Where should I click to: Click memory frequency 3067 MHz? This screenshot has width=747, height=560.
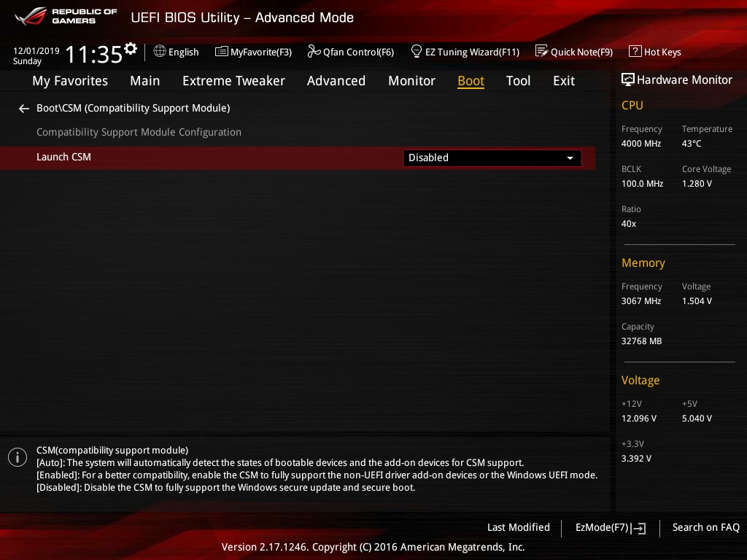pos(640,301)
